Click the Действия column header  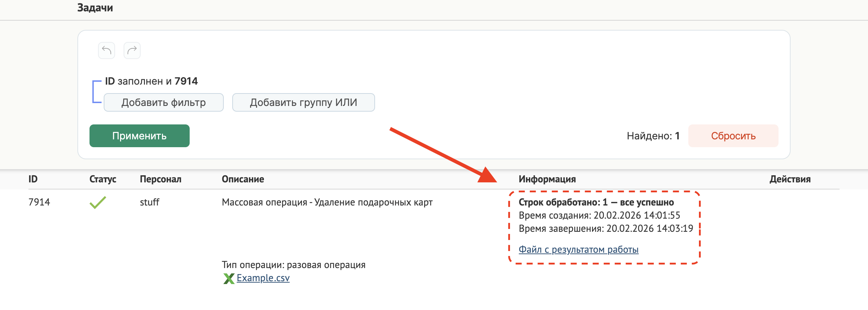point(790,179)
